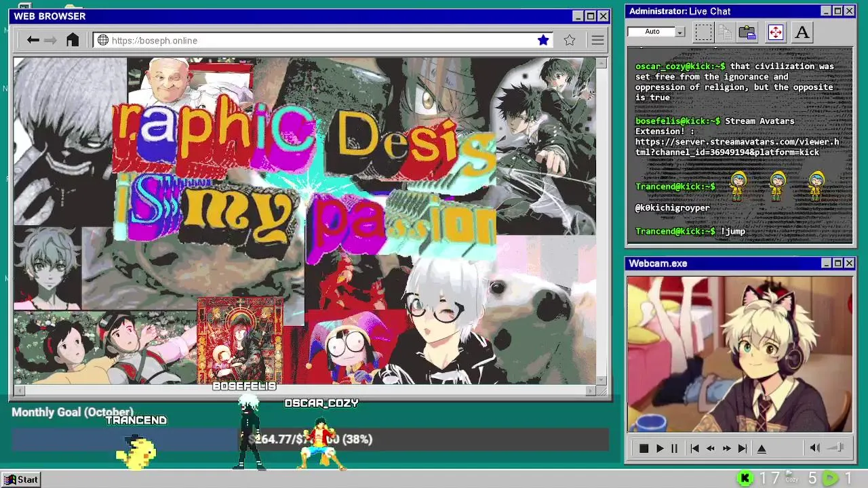Click the rewind button in Webcam.exe
The width and height of the screenshot is (868, 488).
(x=711, y=448)
